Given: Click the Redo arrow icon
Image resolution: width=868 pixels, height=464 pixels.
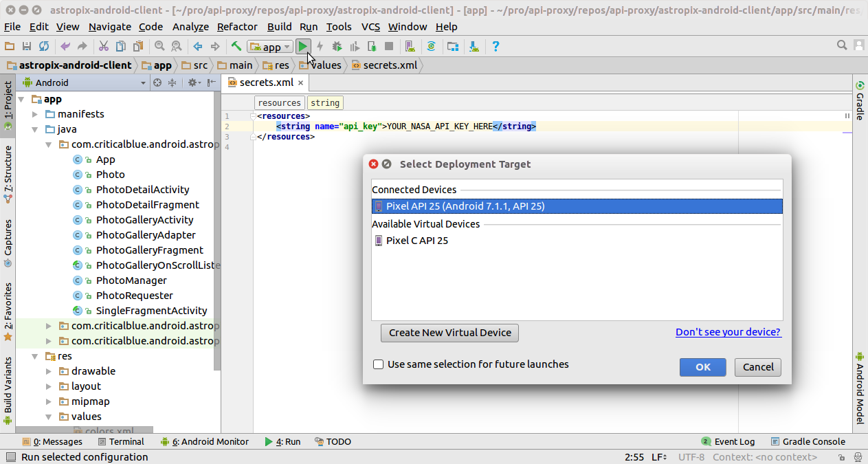Looking at the screenshot, I should [82, 46].
